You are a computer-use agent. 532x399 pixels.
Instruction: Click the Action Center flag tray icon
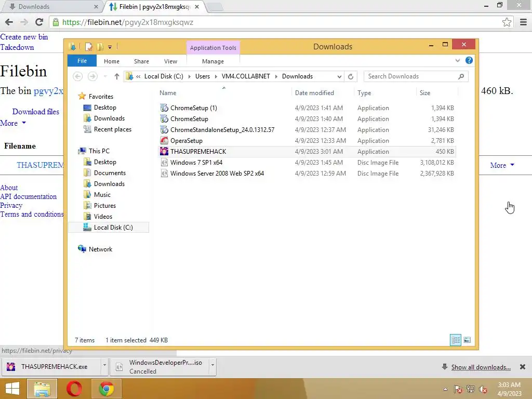coord(458,389)
